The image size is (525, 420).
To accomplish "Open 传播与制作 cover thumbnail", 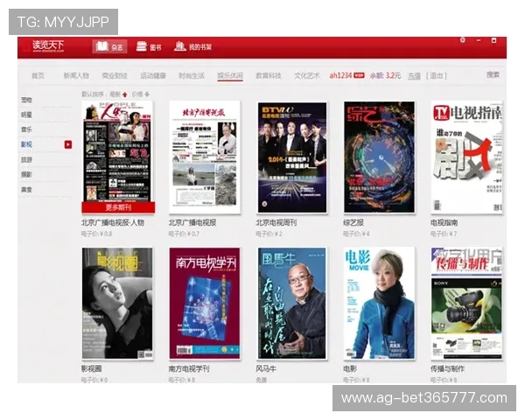I will (x=466, y=304).
